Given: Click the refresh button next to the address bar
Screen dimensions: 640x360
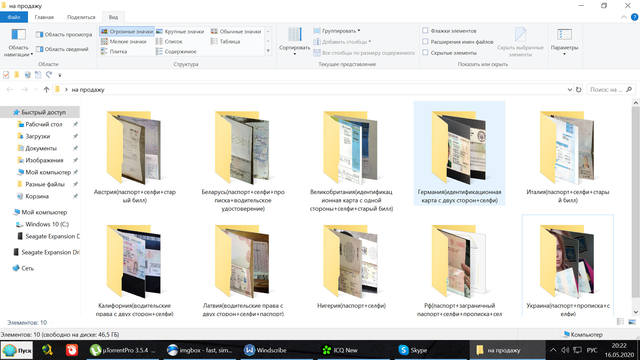Looking at the screenshot, I should pyautogui.click(x=578, y=90).
